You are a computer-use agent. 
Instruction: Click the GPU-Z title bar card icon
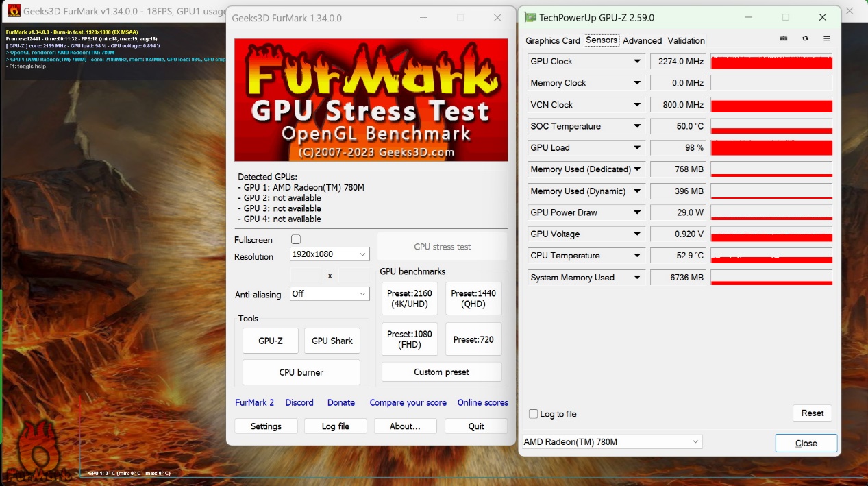click(x=530, y=17)
